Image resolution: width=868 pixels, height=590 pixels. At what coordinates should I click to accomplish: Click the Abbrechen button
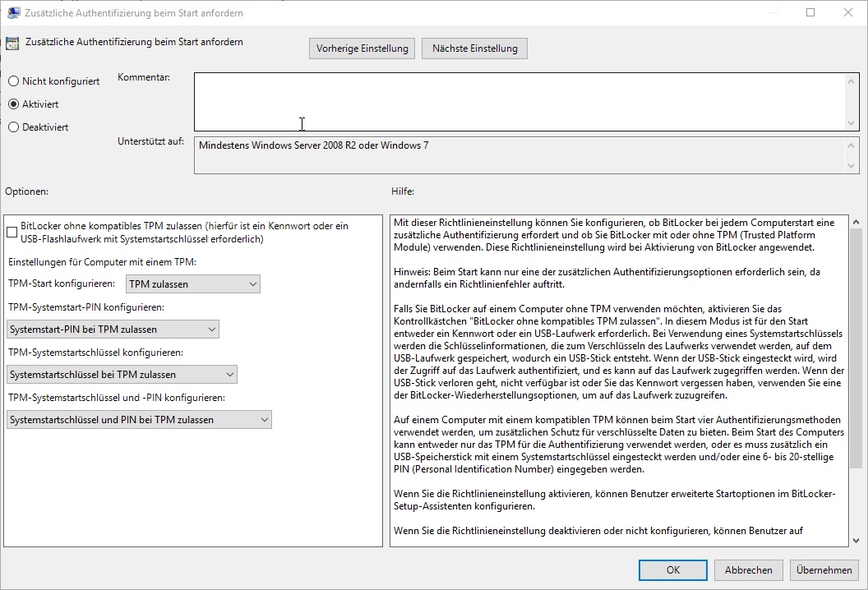pyautogui.click(x=749, y=570)
